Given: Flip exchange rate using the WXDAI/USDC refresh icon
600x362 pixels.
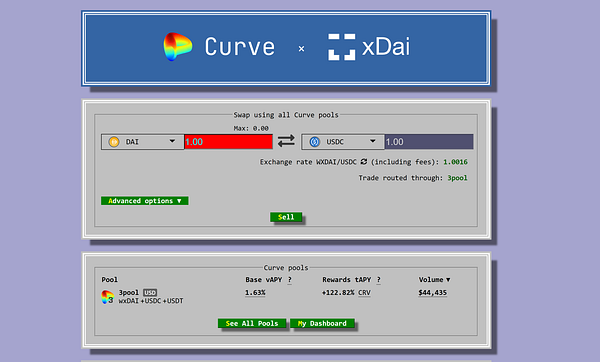Looking at the screenshot, I should click(x=364, y=162).
